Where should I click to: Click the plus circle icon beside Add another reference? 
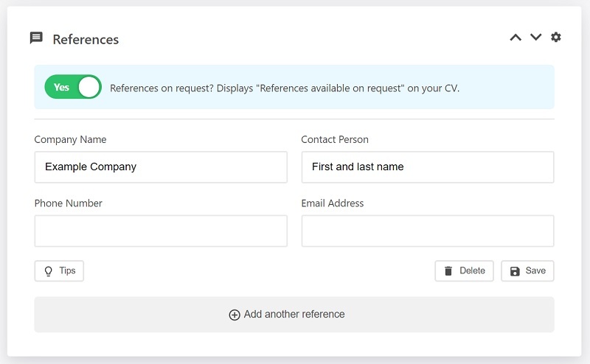(x=235, y=315)
